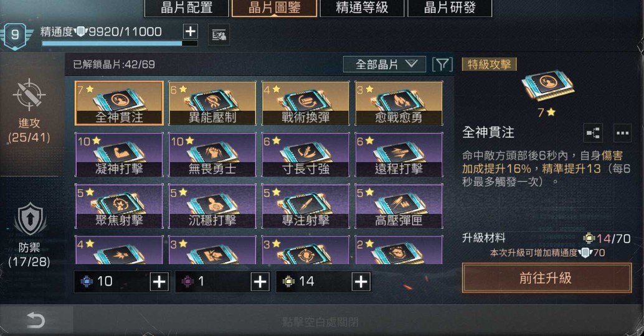644x336 pixels.
Task: Add mastery points with plus icon
Action: (191, 32)
